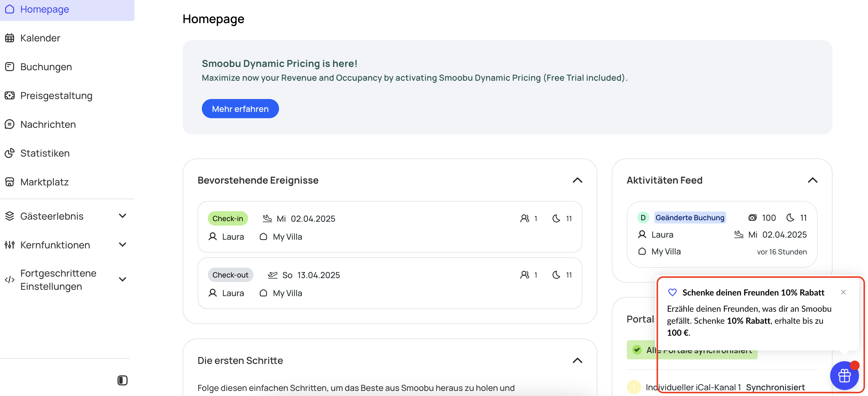The image size is (868, 396).
Task: Collapse the sidebar with the panel icon
Action: click(x=122, y=380)
